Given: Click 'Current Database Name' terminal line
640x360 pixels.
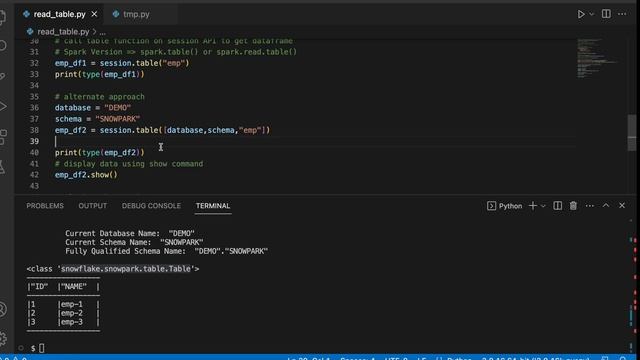Looking at the screenshot, I should coord(130,233).
